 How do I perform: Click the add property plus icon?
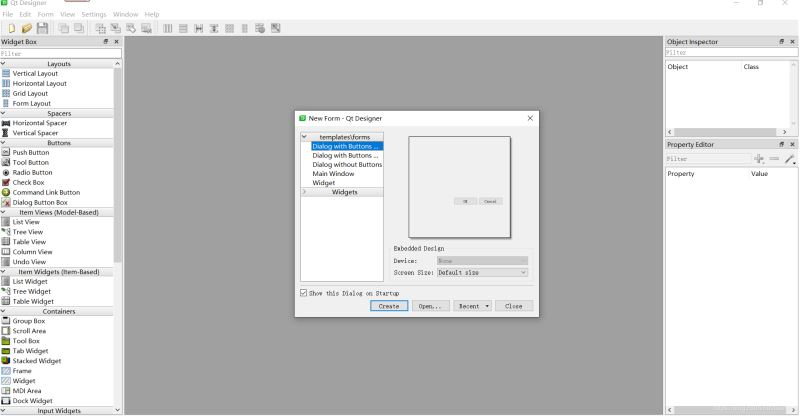pyautogui.click(x=759, y=159)
